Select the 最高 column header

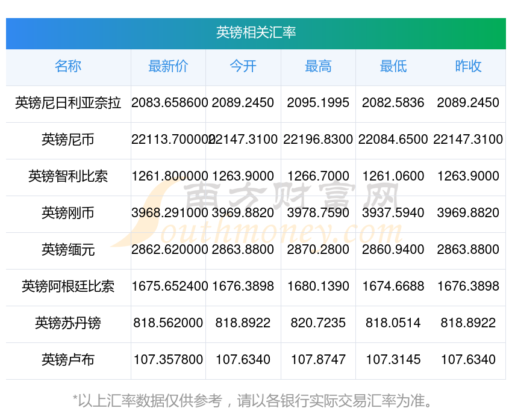[x=318, y=66]
